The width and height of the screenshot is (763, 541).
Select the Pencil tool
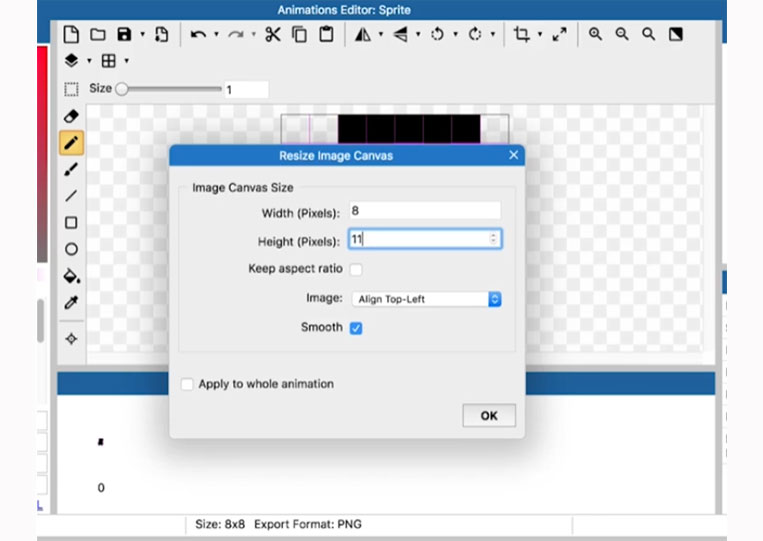tap(71, 143)
